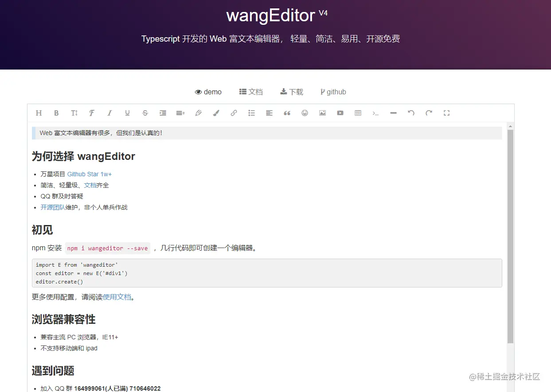Click the wangEditor page title
The width and height of the screenshot is (551, 392).
pyautogui.click(x=270, y=16)
